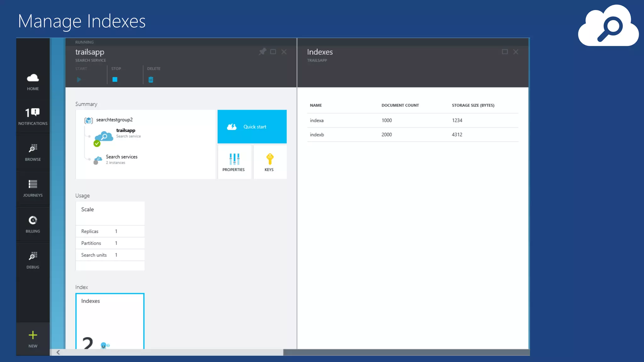Click the Replicas row
644x362 pixels.
coord(110,231)
